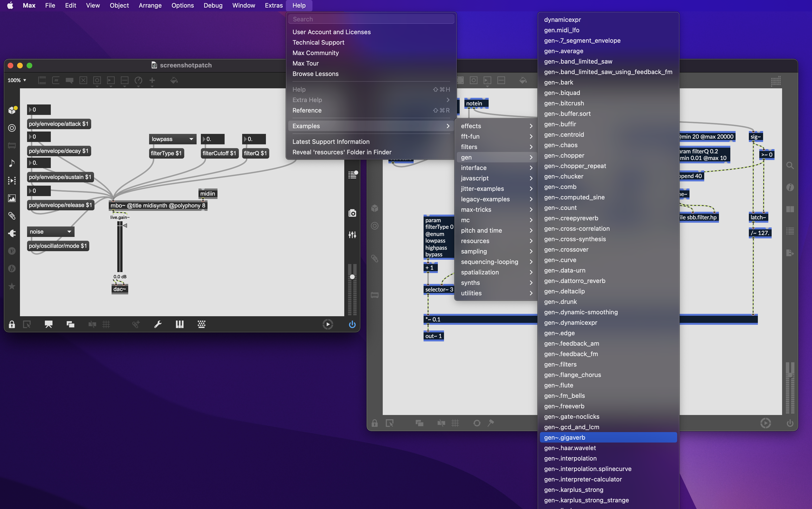The height and width of the screenshot is (509, 812).
Task: Open User Account and Licenses
Action: (x=371, y=32)
